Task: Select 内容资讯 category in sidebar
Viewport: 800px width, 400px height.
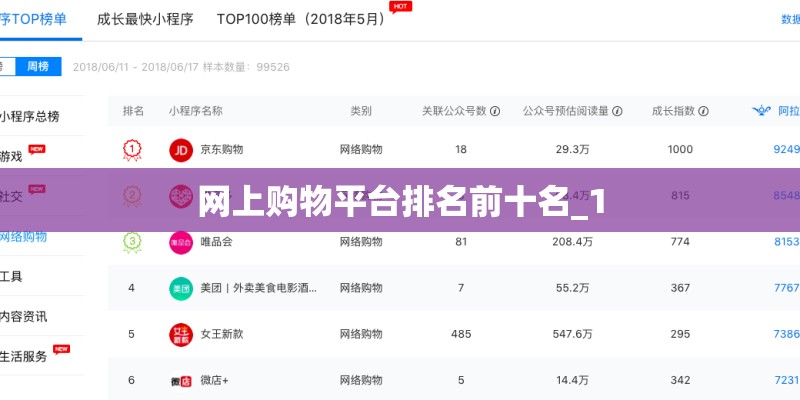Action: click(x=23, y=316)
